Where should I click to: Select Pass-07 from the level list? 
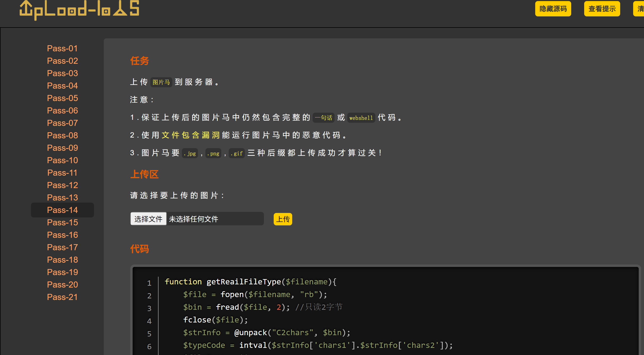(62, 123)
